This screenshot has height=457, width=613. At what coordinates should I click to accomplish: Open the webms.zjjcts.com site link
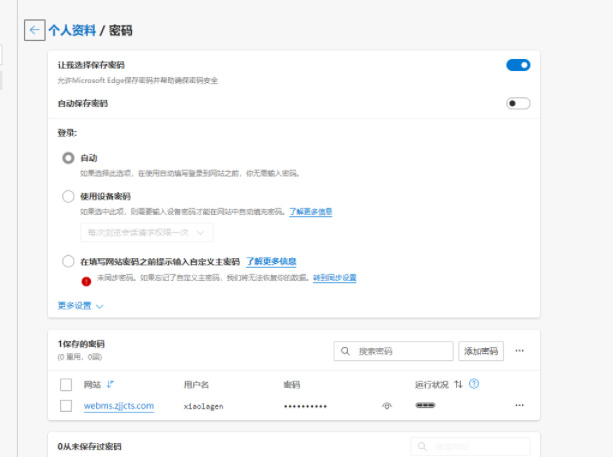(x=119, y=406)
